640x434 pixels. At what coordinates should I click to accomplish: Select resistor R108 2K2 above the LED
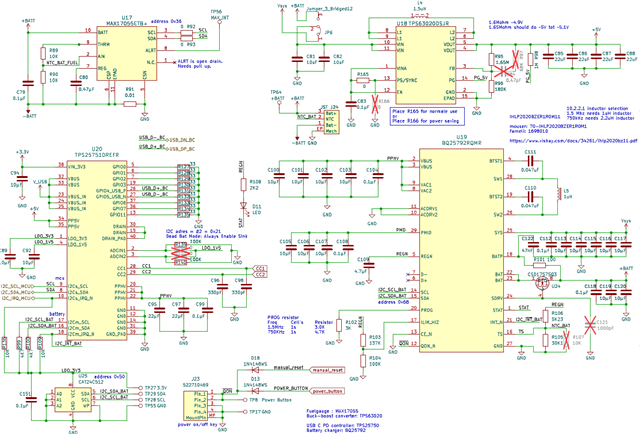tap(243, 185)
